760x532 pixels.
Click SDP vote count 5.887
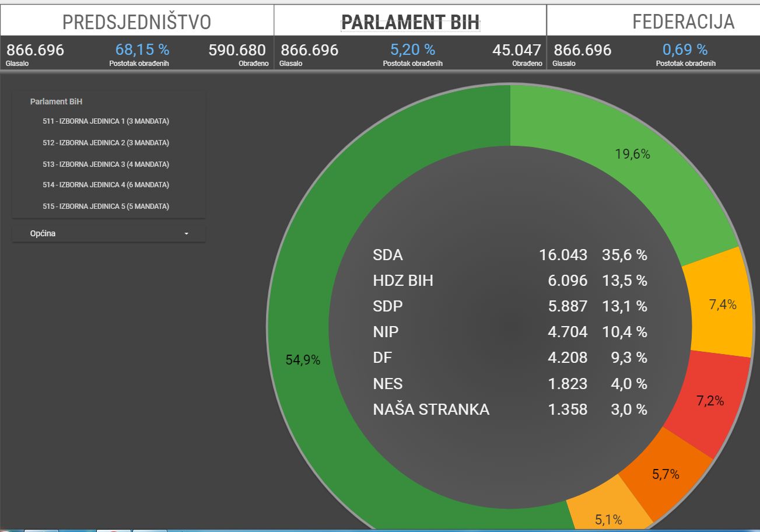point(568,306)
